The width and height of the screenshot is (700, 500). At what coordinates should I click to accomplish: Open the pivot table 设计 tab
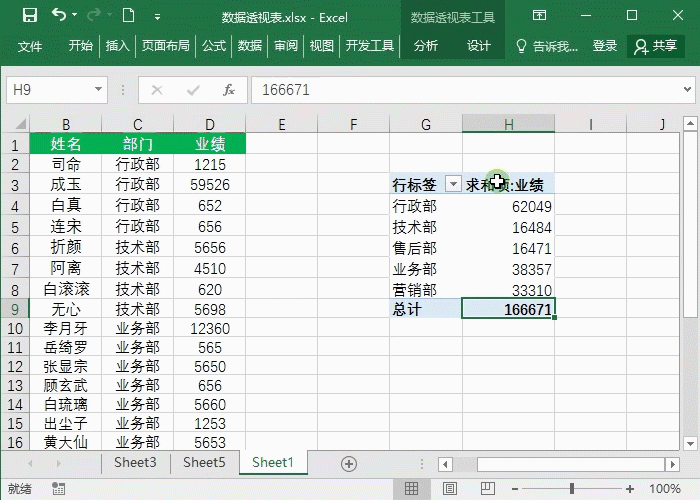click(479, 46)
